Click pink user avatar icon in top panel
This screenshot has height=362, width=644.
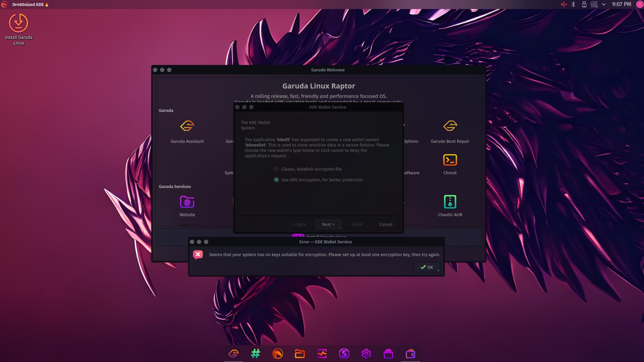[640, 4]
